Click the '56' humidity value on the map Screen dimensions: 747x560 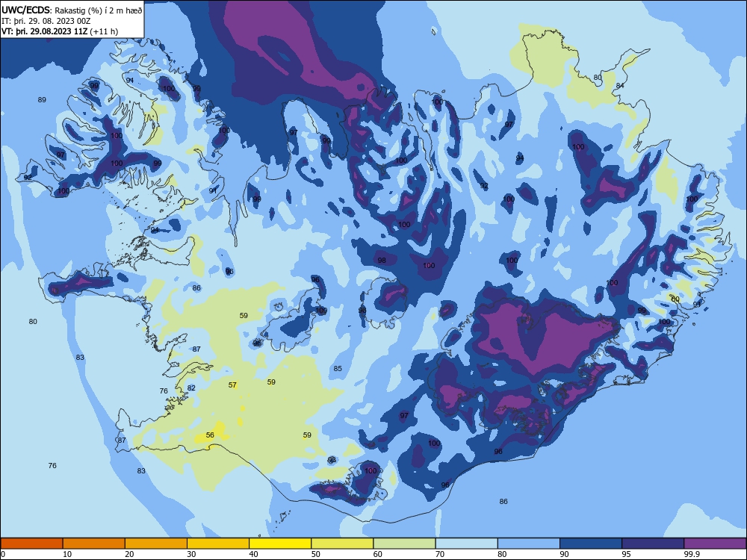210,435
